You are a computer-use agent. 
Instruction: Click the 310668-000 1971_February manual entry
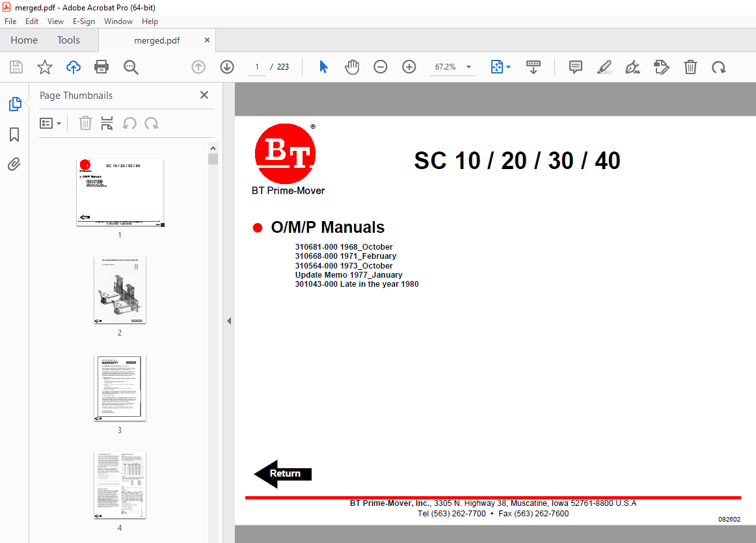coord(345,256)
